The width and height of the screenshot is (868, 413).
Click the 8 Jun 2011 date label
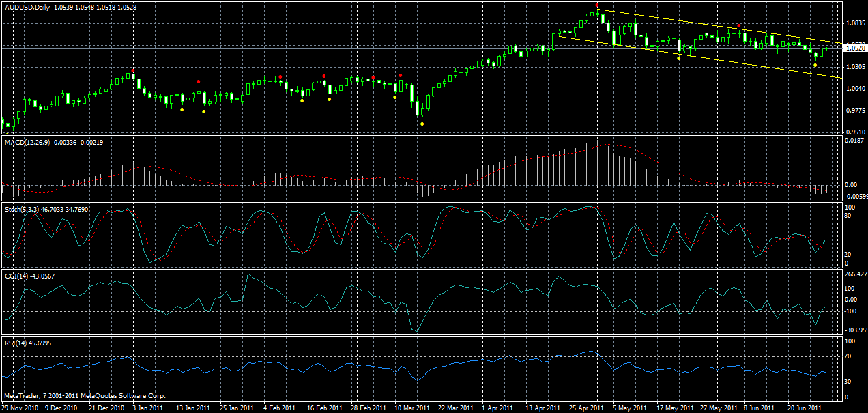(x=759, y=408)
